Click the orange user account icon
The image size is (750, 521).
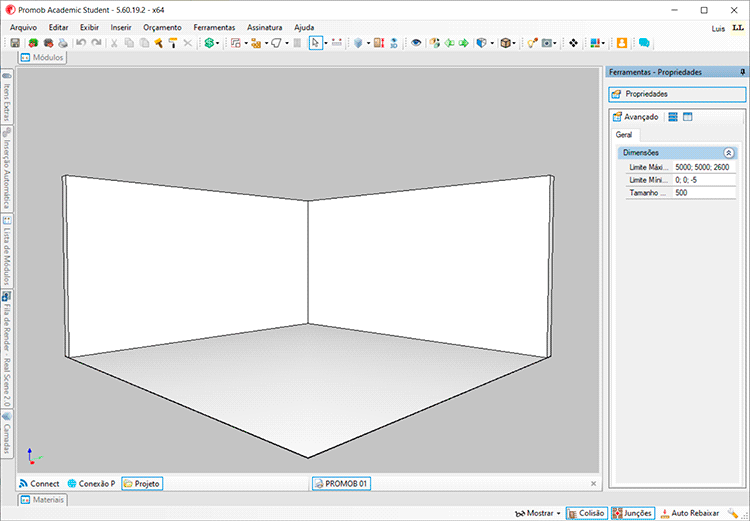[x=622, y=43]
